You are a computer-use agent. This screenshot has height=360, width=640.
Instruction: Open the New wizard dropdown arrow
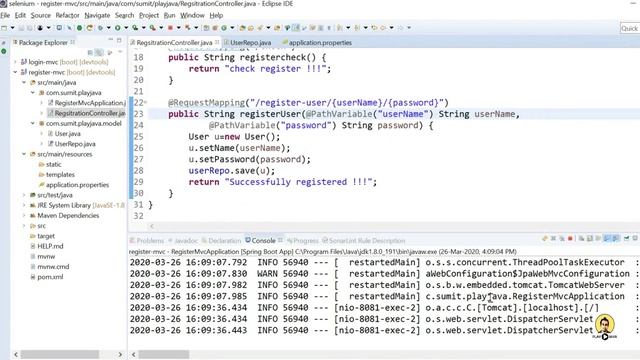pyautogui.click(x=12, y=28)
